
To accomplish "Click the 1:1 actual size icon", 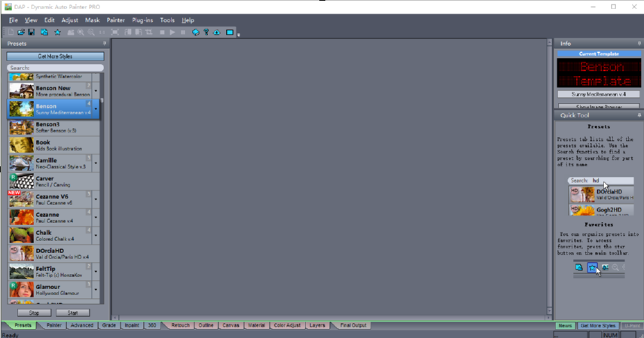I will 102,32.
